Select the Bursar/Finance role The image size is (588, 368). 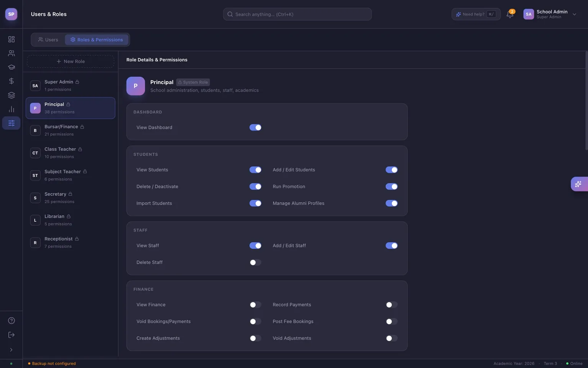[x=70, y=130]
